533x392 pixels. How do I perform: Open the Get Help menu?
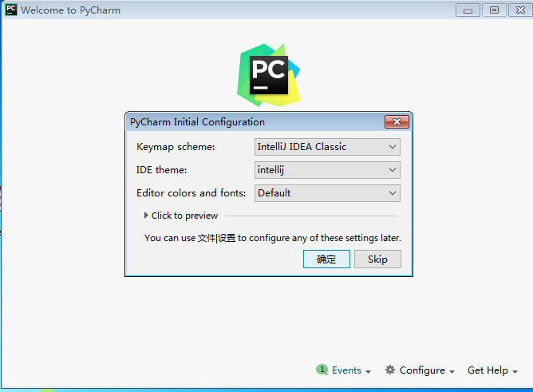click(x=492, y=370)
